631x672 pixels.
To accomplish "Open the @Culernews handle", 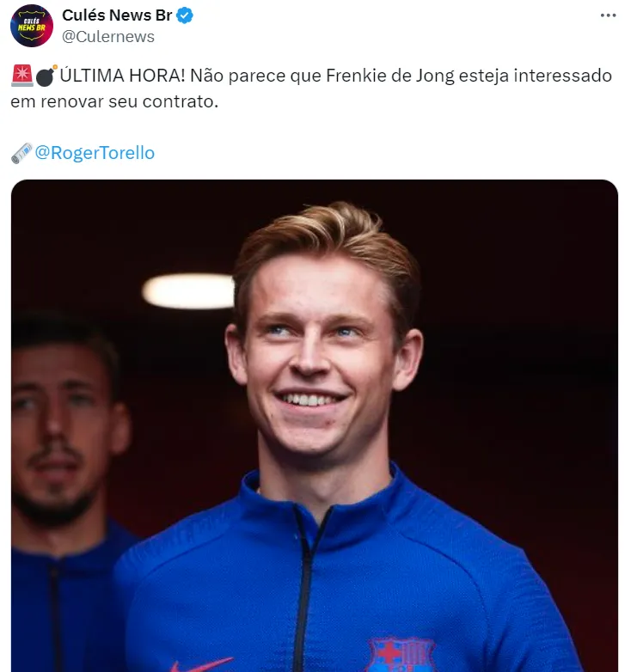I will pyautogui.click(x=108, y=37).
